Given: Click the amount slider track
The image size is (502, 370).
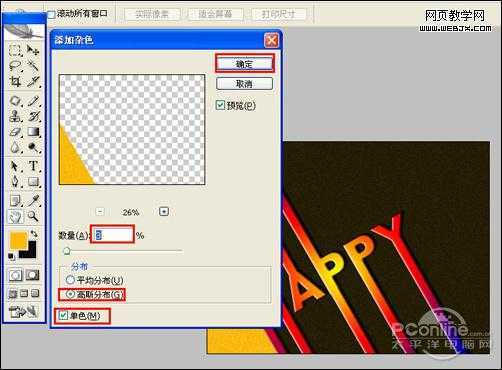Looking at the screenshot, I should (123, 251).
